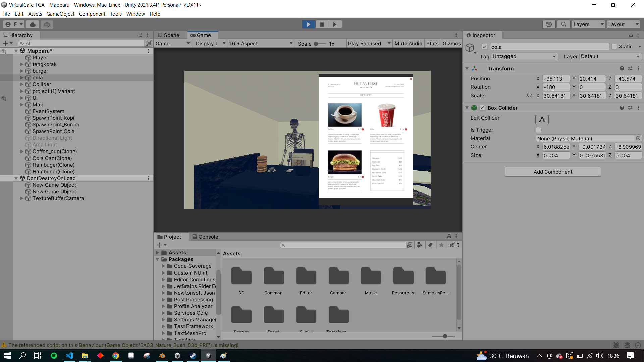Open the Tag Untagged dropdown

(525, 56)
